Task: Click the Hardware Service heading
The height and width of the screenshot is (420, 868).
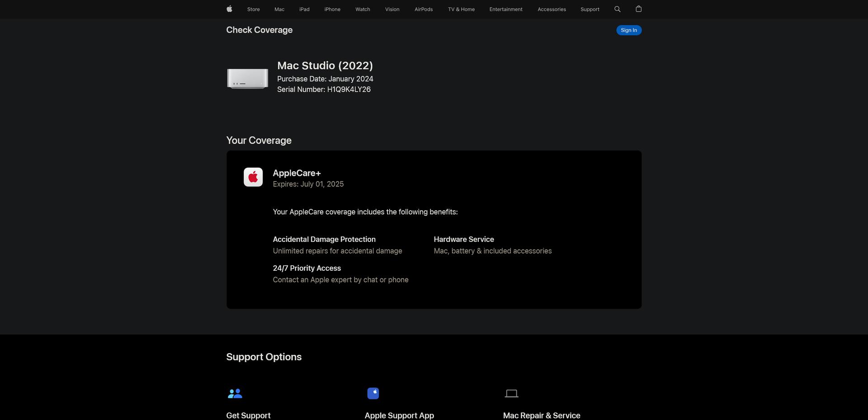Action: point(464,239)
